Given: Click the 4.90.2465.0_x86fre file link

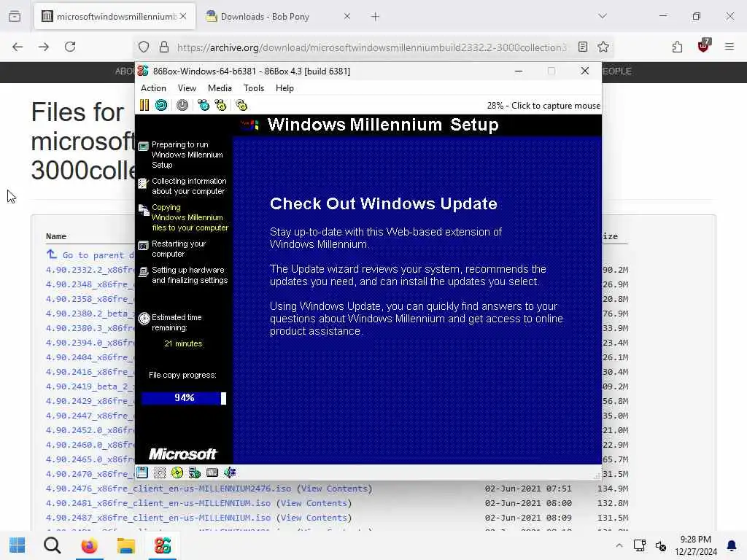Looking at the screenshot, I should point(90,459).
